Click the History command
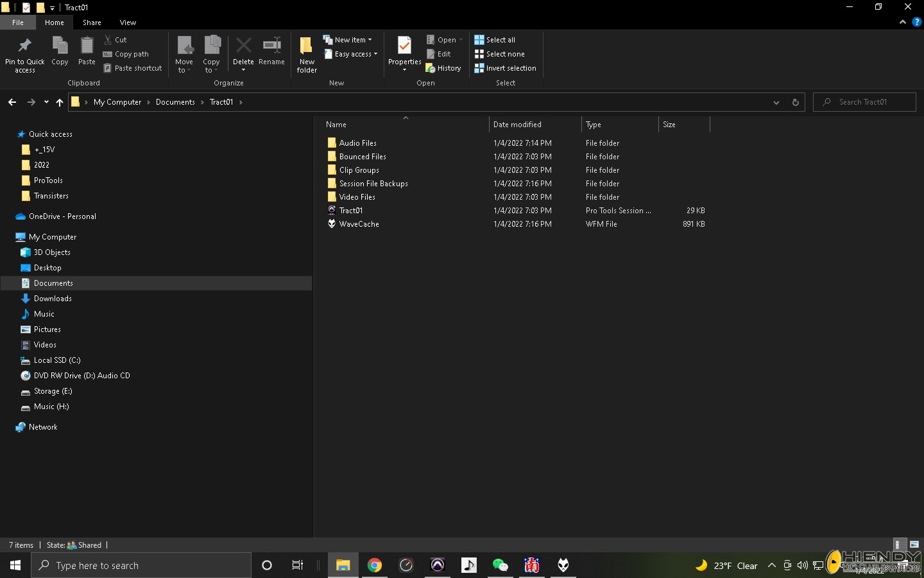This screenshot has width=924, height=578. (x=443, y=68)
